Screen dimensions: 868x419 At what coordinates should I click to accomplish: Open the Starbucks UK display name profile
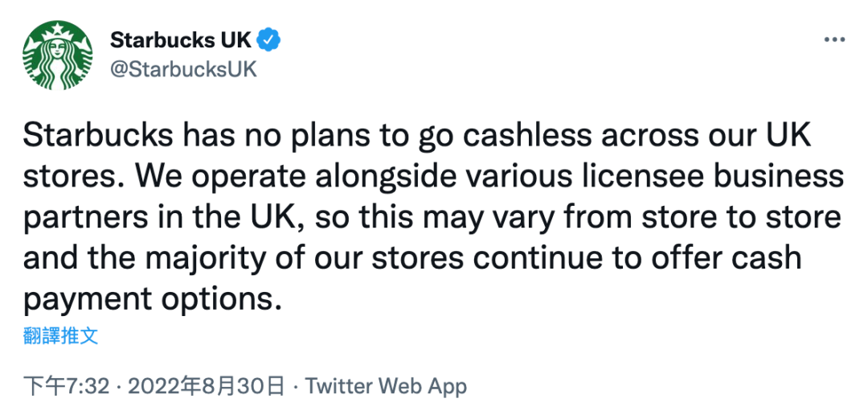tap(180, 40)
